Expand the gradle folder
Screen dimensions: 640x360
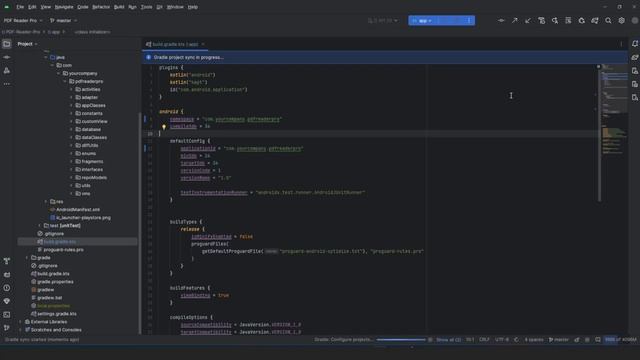tap(27, 258)
